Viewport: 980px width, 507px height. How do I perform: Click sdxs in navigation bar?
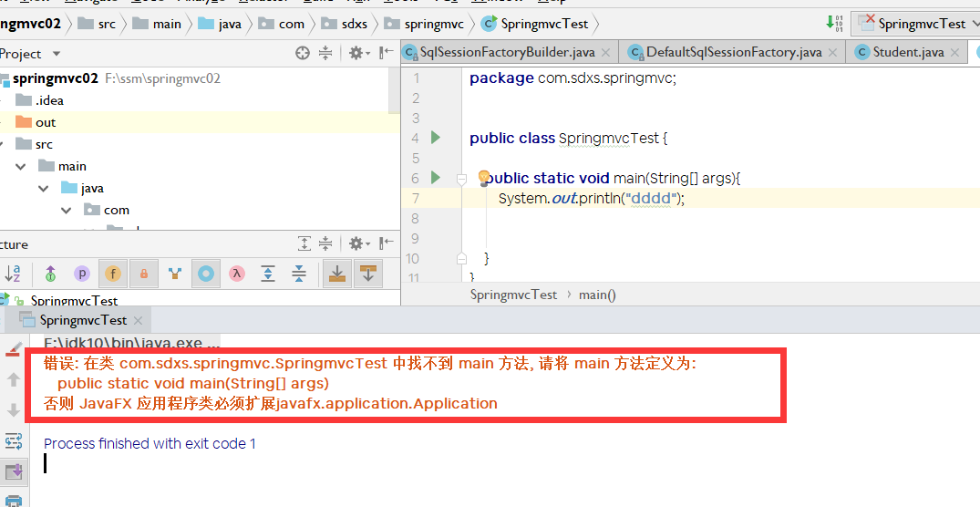(x=345, y=24)
